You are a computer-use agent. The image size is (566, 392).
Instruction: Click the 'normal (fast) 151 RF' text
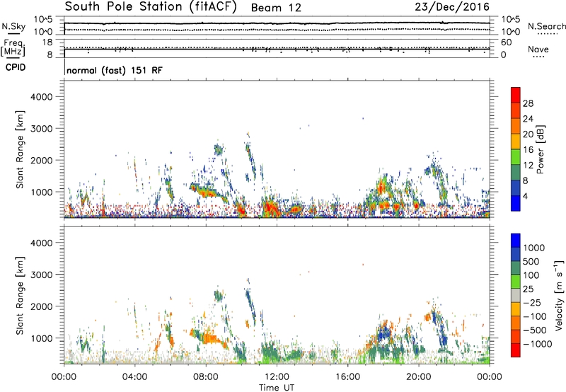tap(115, 70)
